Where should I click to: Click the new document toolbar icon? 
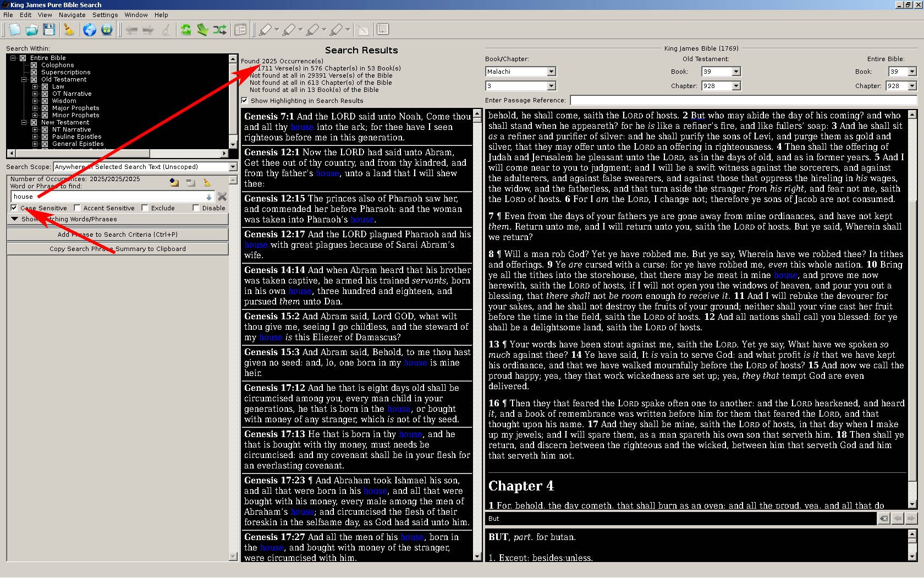point(14,30)
